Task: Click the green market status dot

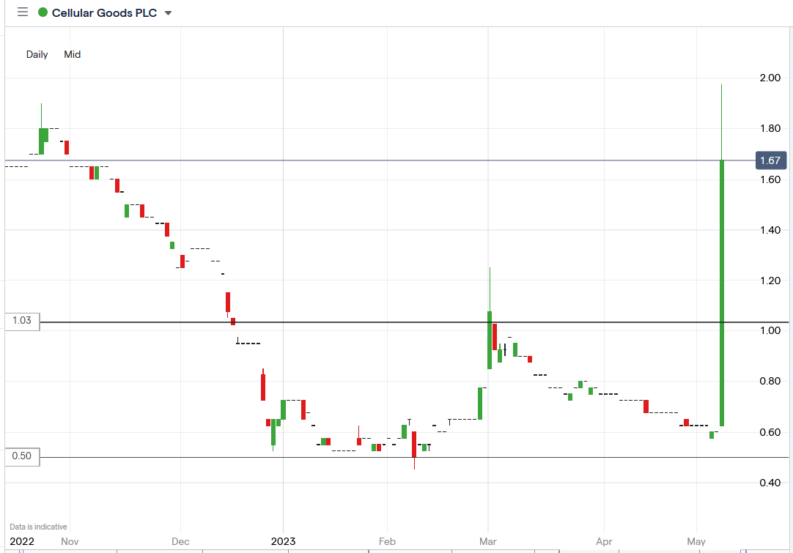Action: click(43, 13)
